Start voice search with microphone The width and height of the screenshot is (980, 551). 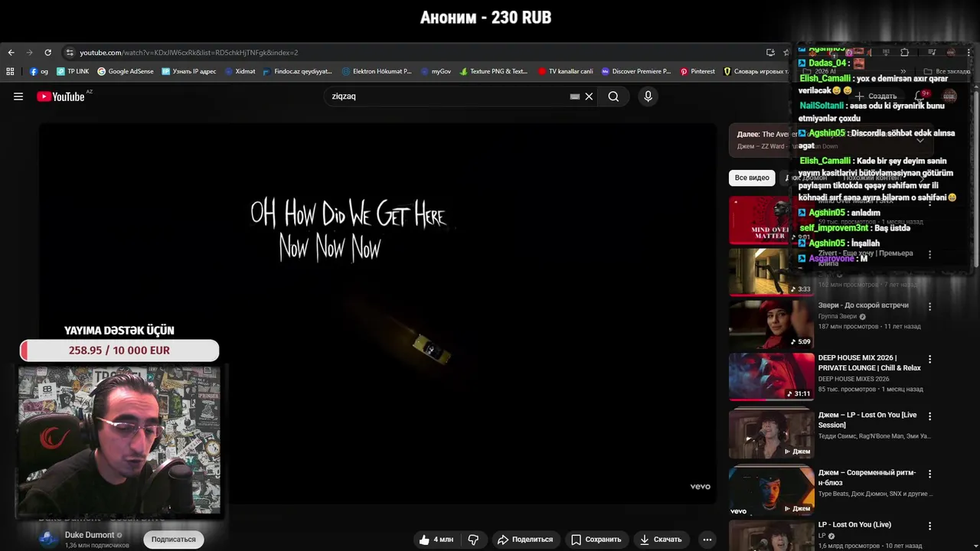pos(648,96)
